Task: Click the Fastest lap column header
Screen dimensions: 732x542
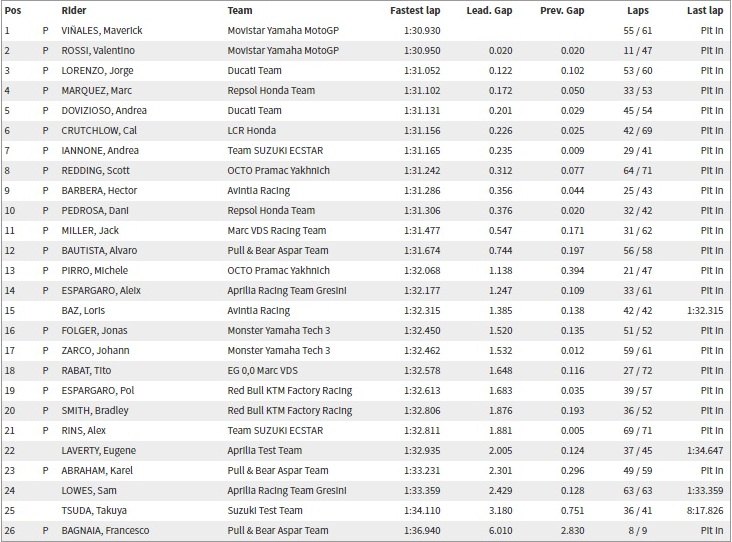Action: (415, 10)
